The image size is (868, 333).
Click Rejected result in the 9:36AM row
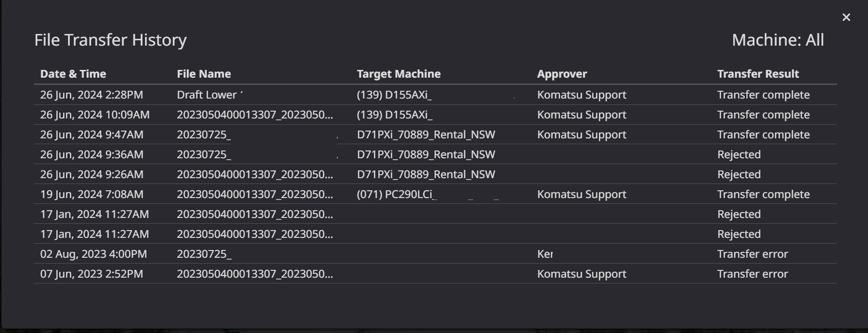[739, 154]
